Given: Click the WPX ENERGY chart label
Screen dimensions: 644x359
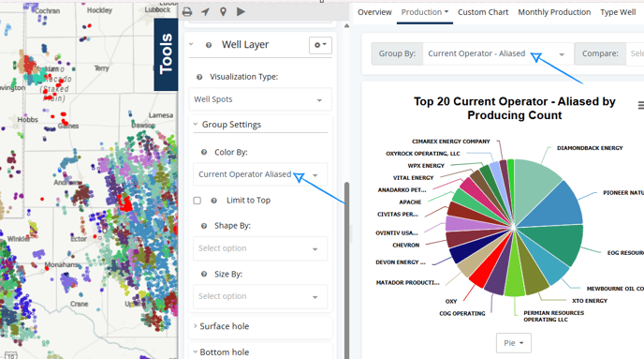Looking at the screenshot, I should pos(426,166).
